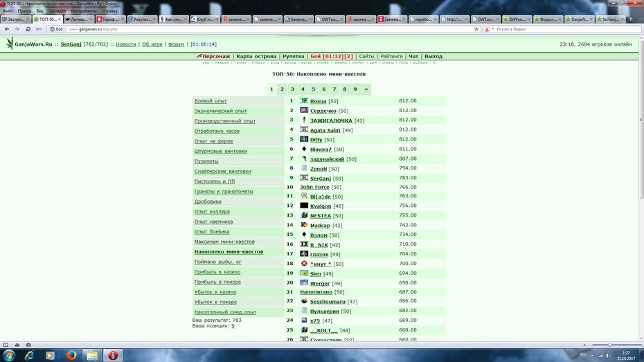The image size is (644, 362).
Task: Click the Forward arrow in Opera toolbar
Action: [x=17, y=29]
